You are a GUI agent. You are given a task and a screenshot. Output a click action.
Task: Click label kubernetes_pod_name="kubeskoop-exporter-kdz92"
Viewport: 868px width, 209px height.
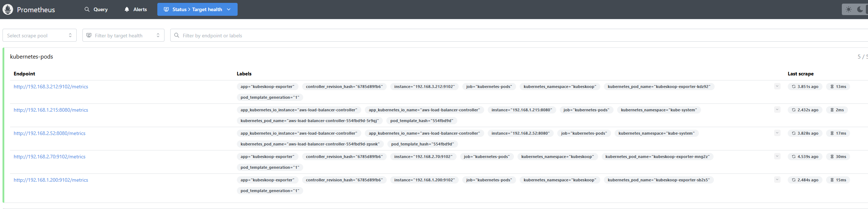pyautogui.click(x=659, y=87)
